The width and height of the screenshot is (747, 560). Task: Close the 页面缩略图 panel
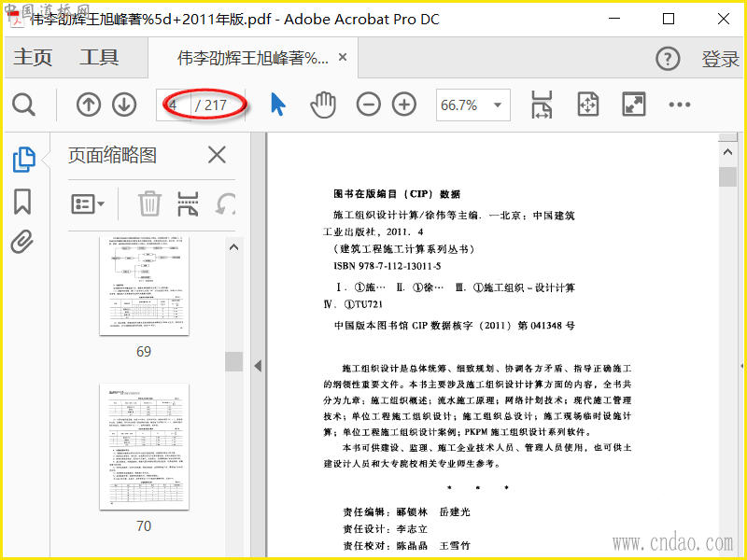pyautogui.click(x=217, y=155)
